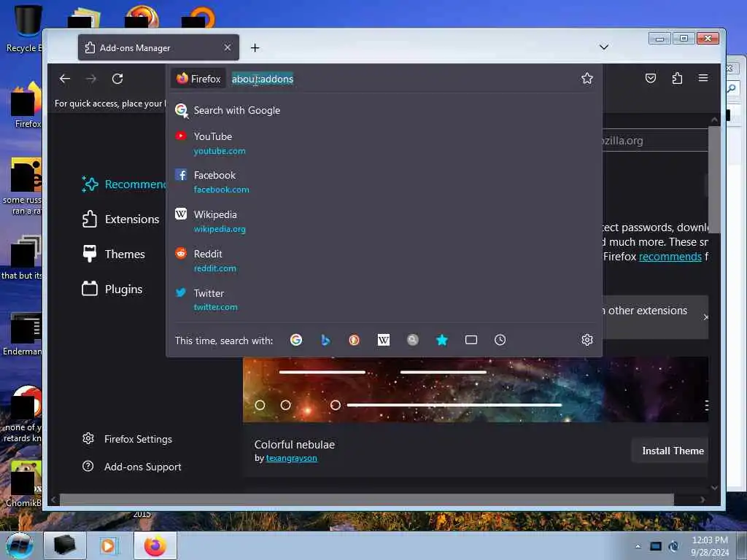This screenshot has width=747, height=560.
Task: Open the Windows Start orb
Action: click(20, 545)
